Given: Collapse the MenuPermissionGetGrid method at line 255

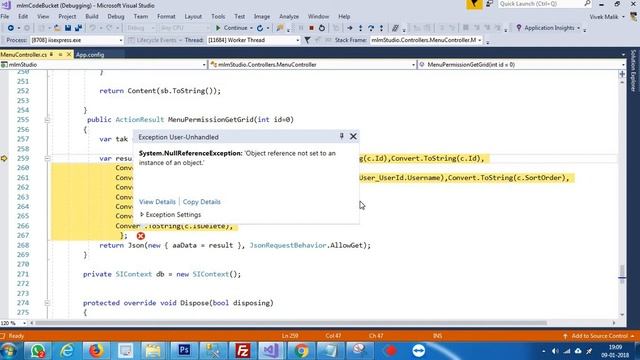Looking at the screenshot, I should point(47,120).
